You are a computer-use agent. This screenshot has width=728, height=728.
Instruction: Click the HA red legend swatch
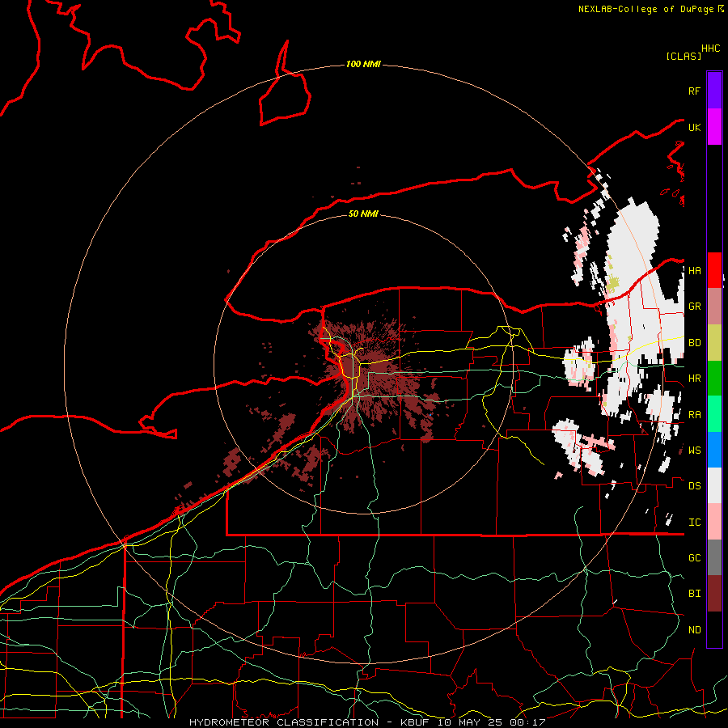click(x=714, y=270)
